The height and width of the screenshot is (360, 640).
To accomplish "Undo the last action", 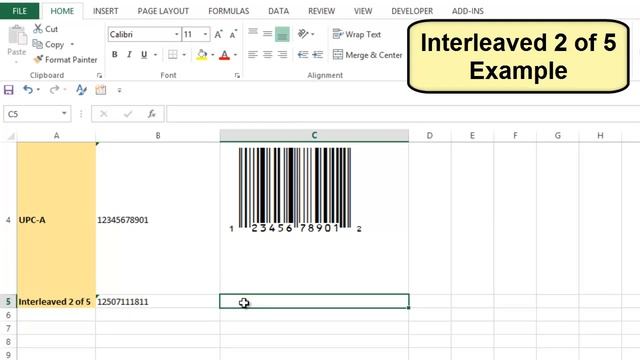I will click(27, 89).
